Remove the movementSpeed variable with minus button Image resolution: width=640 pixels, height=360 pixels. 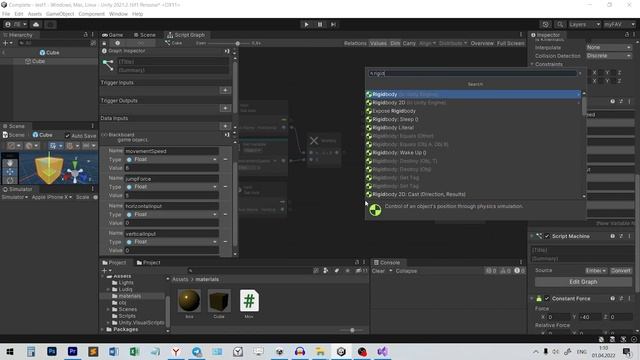coord(225,160)
